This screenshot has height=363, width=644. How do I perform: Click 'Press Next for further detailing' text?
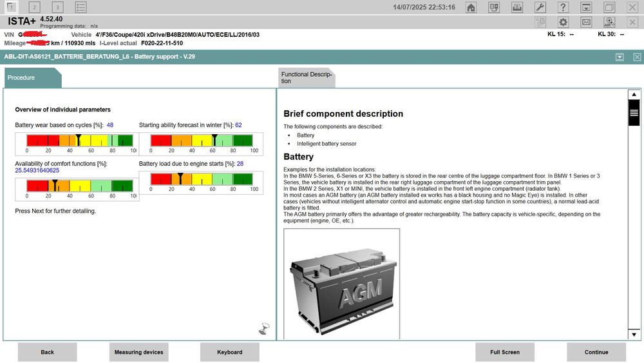[x=55, y=211]
